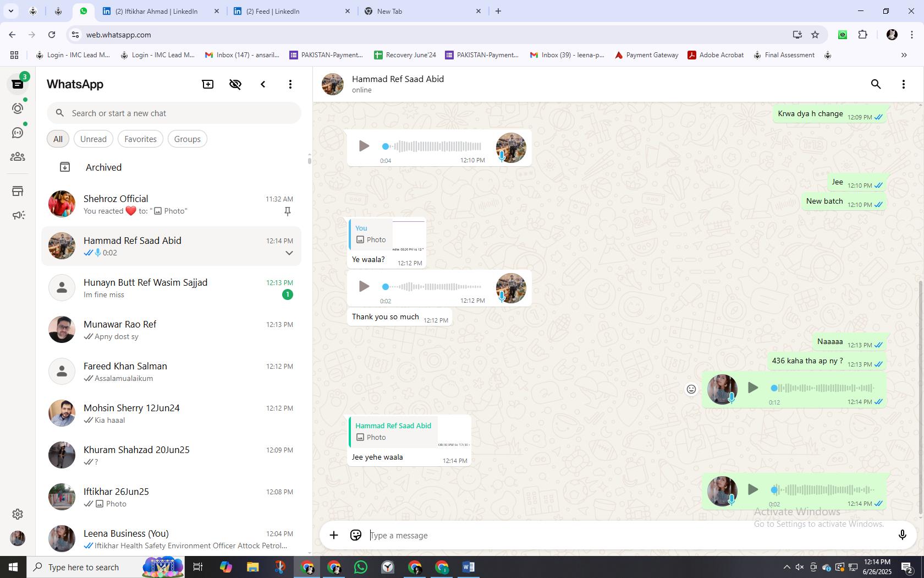The image size is (924, 578).
Task: Open the Recovery June'24 bookmark
Action: pyautogui.click(x=405, y=55)
